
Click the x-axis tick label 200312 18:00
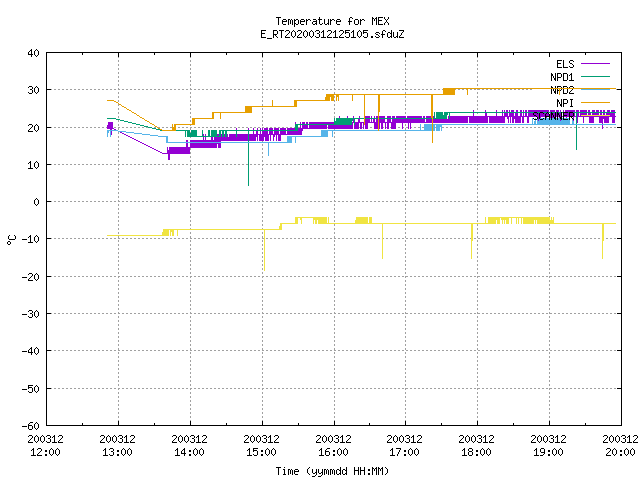[x=476, y=445]
